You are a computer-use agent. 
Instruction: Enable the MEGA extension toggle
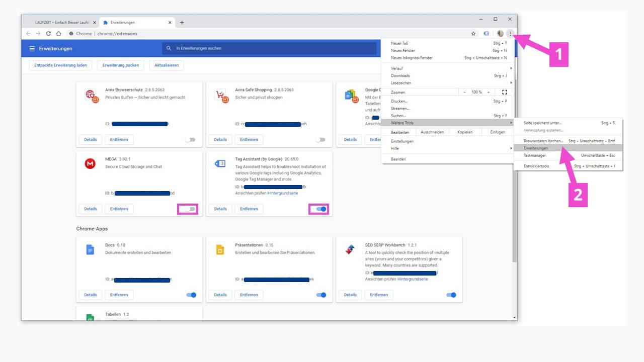(190, 209)
